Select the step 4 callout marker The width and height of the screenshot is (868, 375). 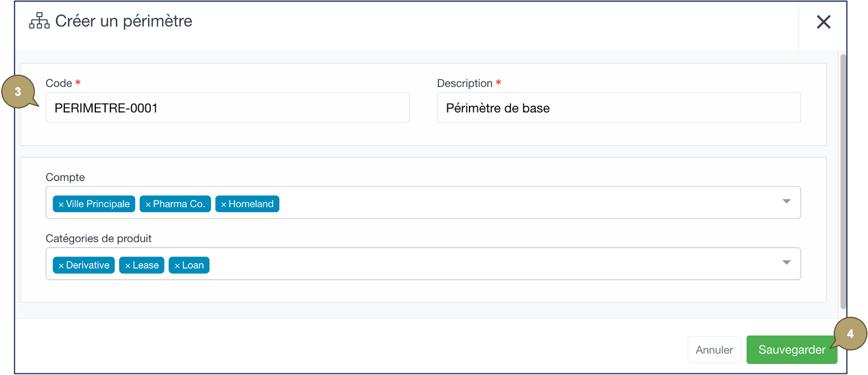[x=850, y=334]
